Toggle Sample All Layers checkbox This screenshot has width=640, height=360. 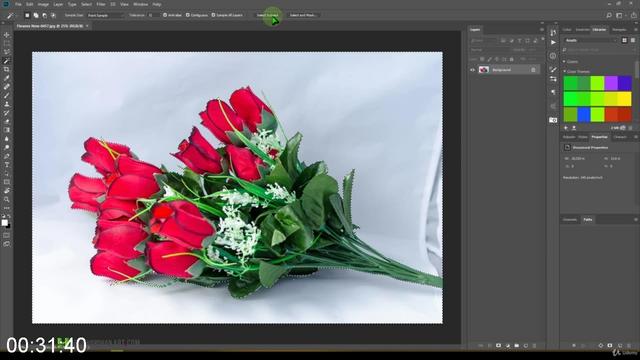point(213,15)
